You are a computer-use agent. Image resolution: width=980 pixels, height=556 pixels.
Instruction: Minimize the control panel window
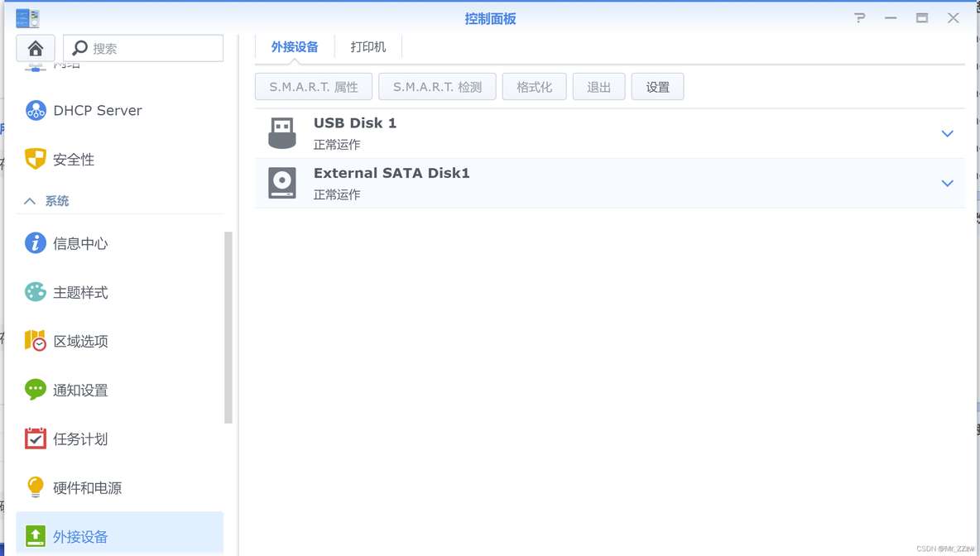pyautogui.click(x=891, y=18)
